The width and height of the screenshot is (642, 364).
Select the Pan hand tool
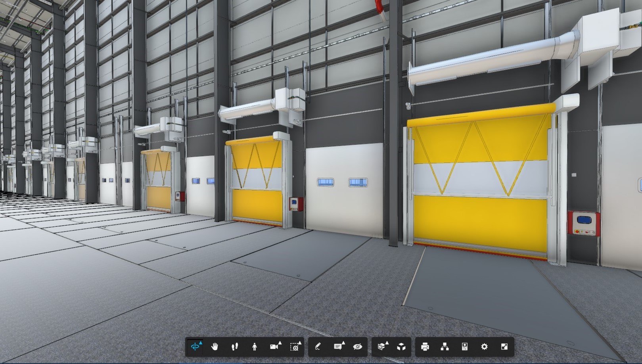pyautogui.click(x=215, y=347)
